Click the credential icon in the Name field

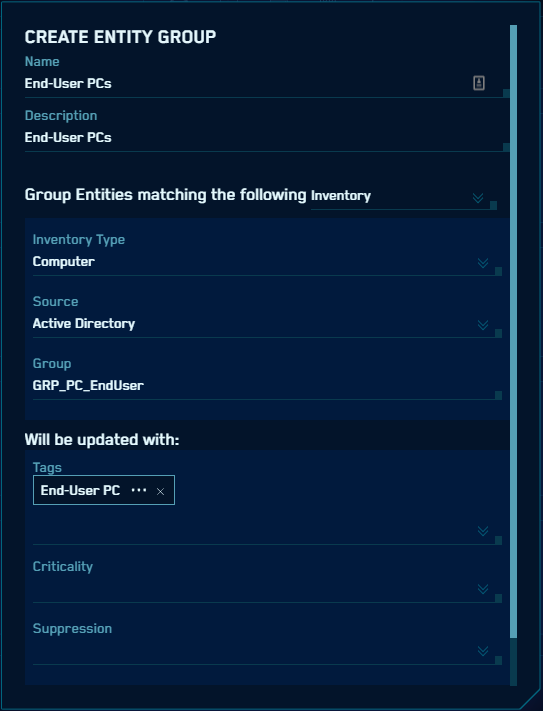click(479, 83)
